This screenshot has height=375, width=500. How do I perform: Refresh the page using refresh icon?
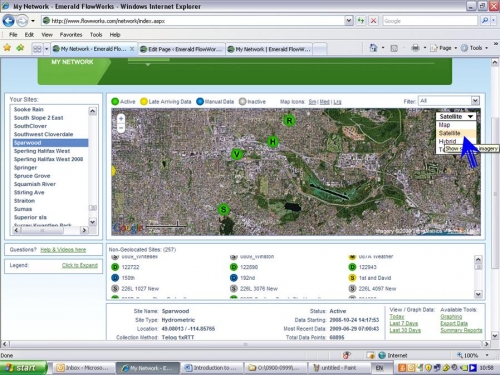pyautogui.click(x=361, y=21)
